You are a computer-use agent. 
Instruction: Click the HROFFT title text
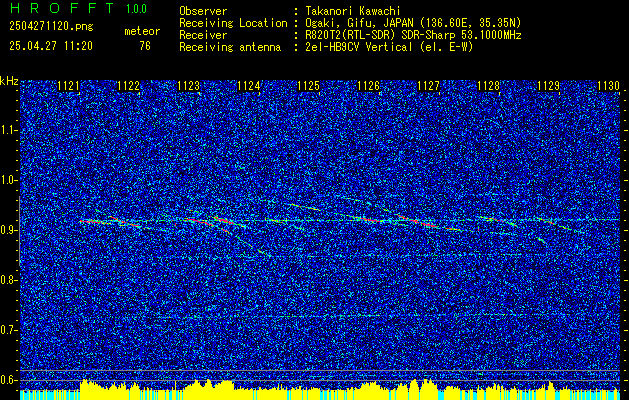(62, 8)
